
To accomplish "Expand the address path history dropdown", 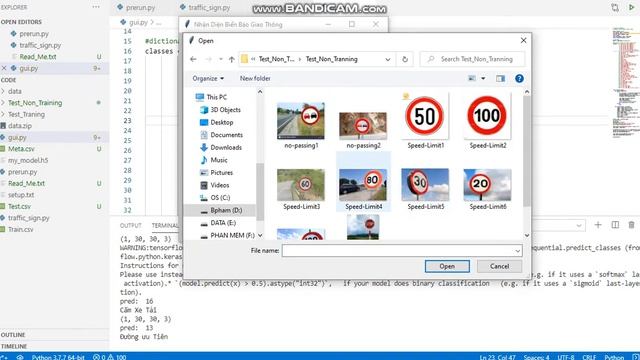I will tap(387, 59).
